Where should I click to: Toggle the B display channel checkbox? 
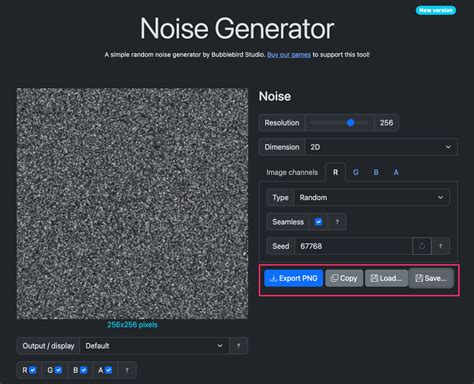coord(84,370)
